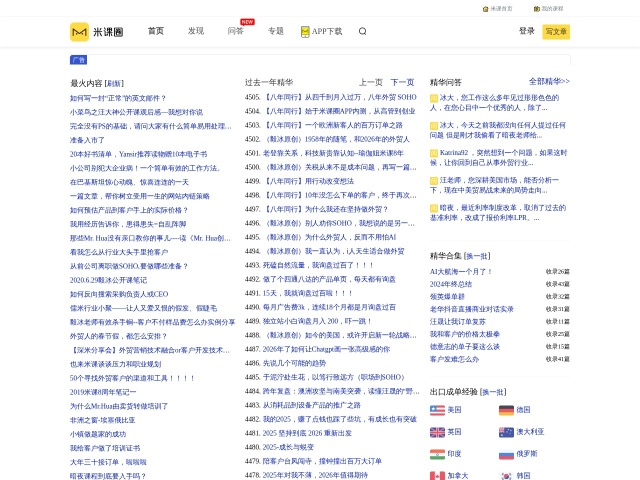Viewport: 640px width, 480px height.
Task: Click yellow icon before '暗夜，最近利率制度改革' question
Action: point(434,208)
